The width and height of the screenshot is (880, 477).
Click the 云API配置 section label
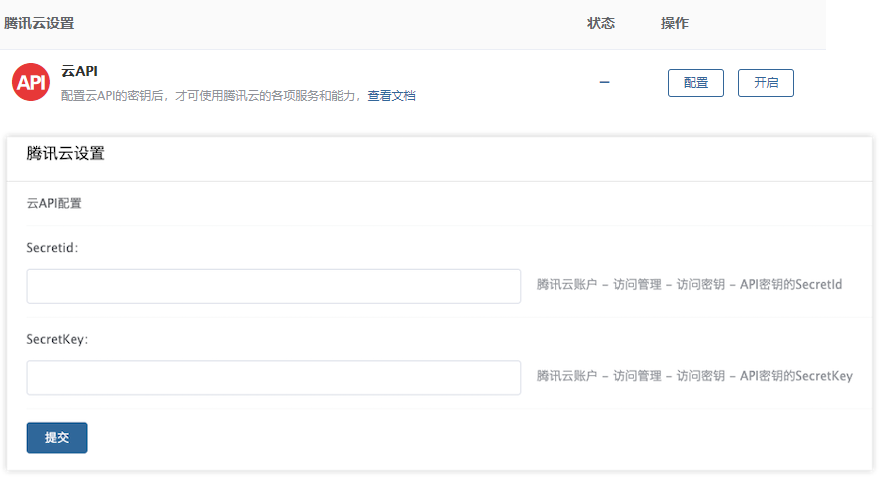coord(54,203)
